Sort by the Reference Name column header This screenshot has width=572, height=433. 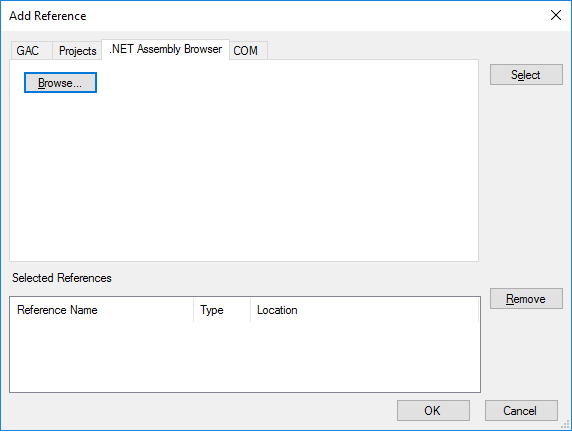(101, 310)
